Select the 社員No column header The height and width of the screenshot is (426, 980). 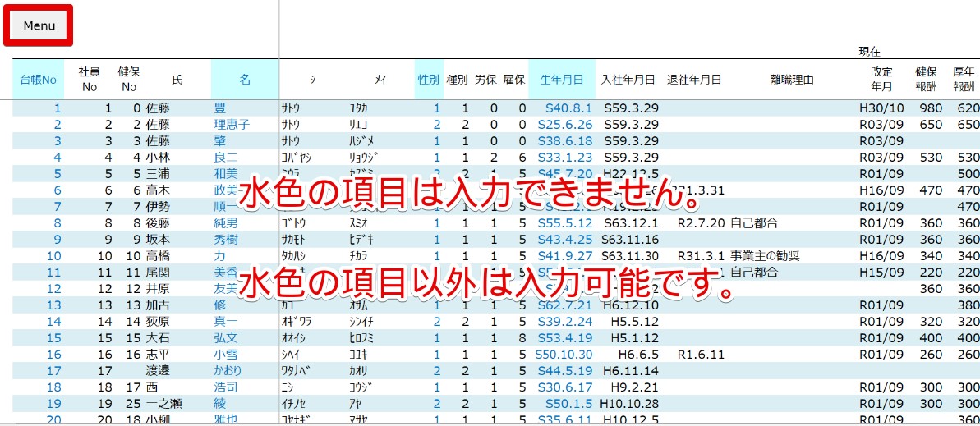pyautogui.click(x=89, y=80)
